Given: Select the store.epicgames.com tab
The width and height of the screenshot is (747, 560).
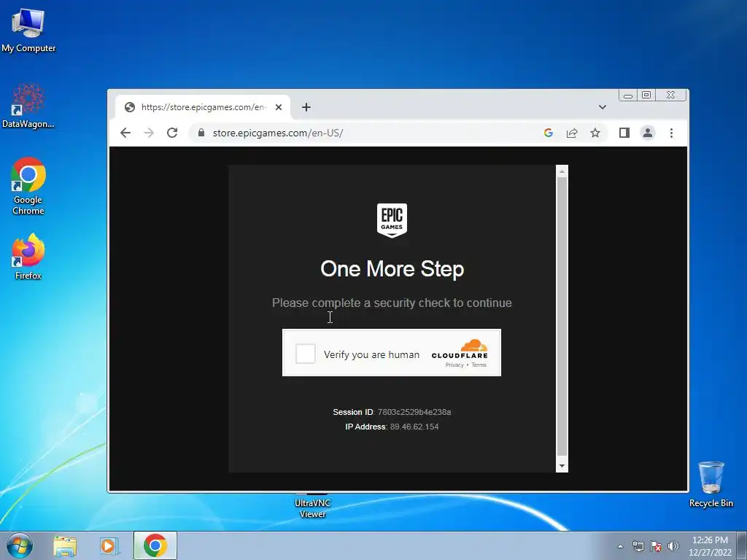Looking at the screenshot, I should (203, 107).
